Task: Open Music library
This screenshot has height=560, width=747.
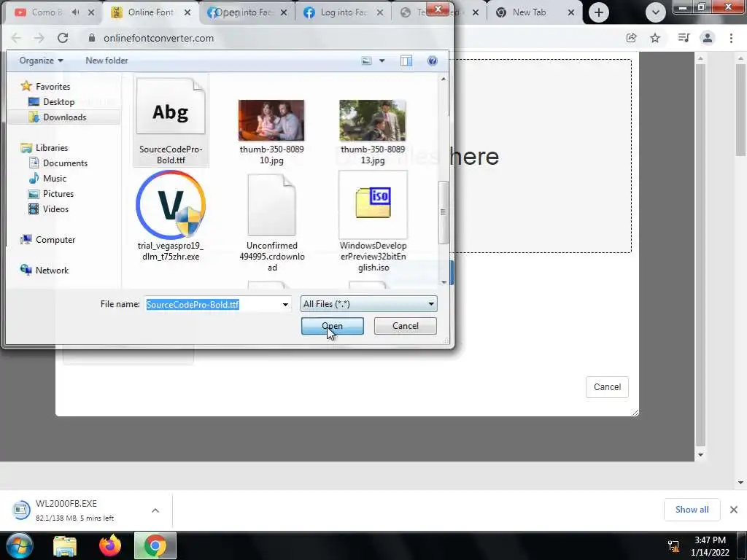Action: coord(47,178)
